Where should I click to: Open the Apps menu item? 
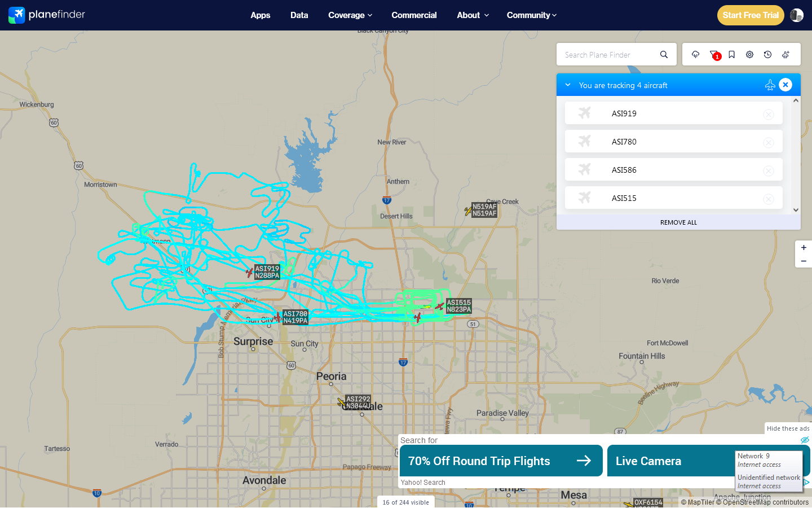(261, 15)
